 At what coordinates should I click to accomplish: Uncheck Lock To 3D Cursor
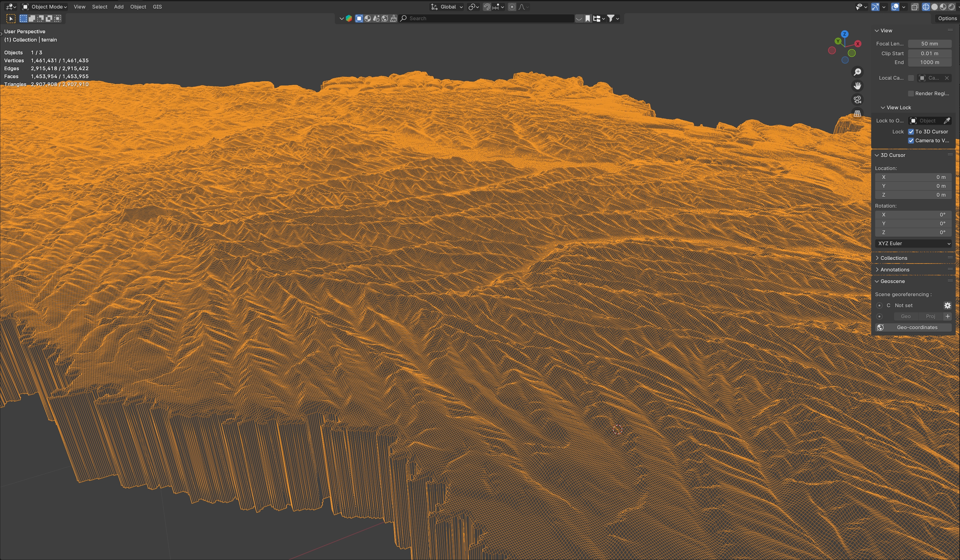[911, 132]
